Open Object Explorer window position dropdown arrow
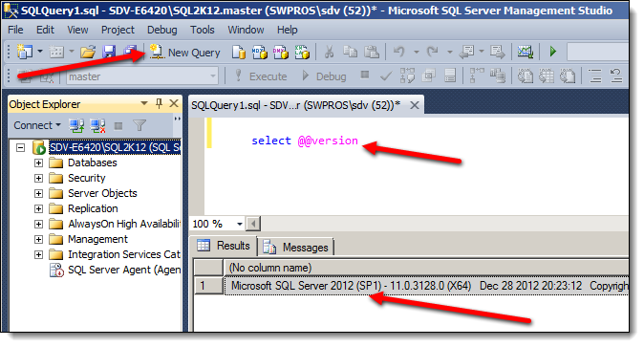 pyautogui.click(x=144, y=103)
